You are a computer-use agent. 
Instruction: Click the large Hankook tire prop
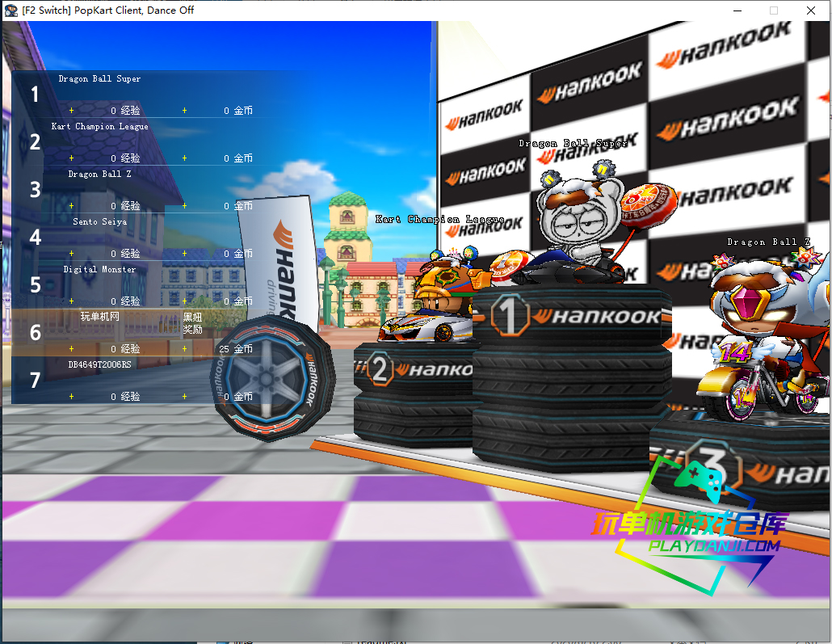[x=272, y=378]
